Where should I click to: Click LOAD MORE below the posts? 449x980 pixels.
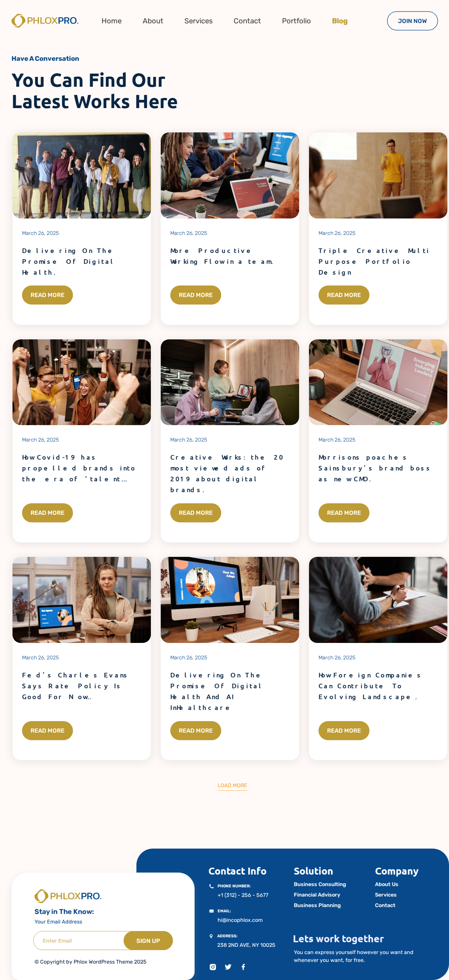pos(232,785)
